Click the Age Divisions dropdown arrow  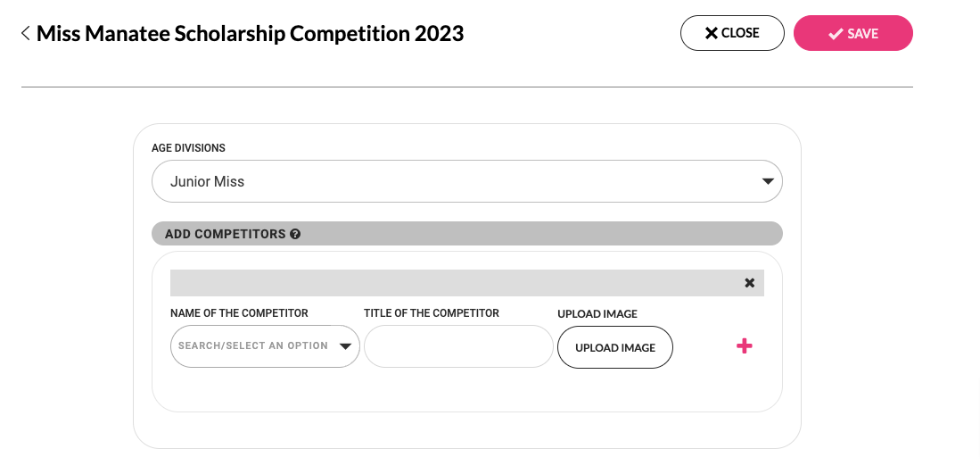pos(768,181)
